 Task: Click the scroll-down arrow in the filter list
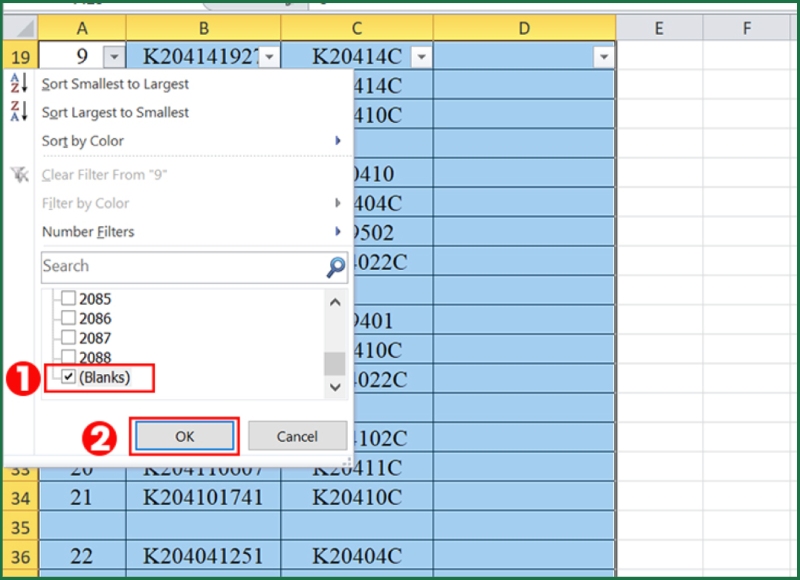[x=336, y=386]
